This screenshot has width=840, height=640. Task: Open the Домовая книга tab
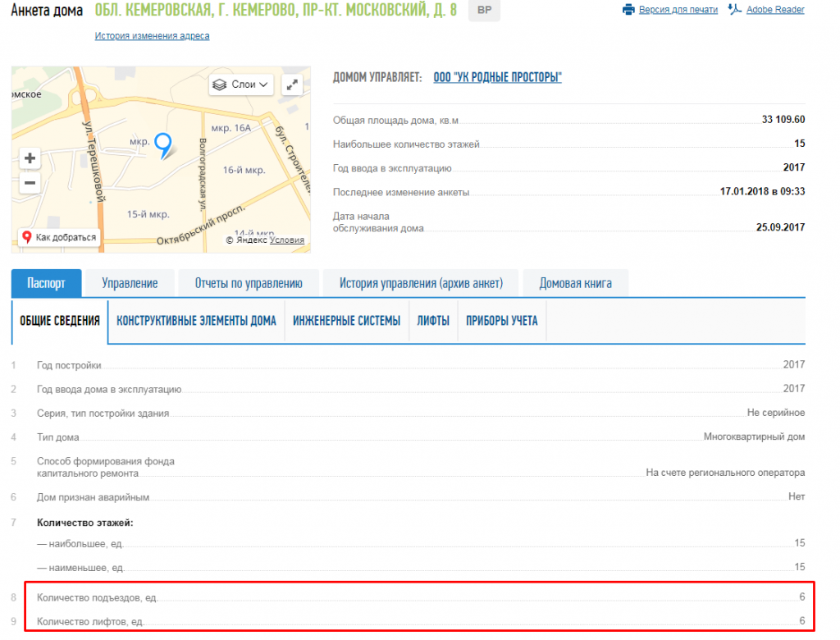pos(575,283)
